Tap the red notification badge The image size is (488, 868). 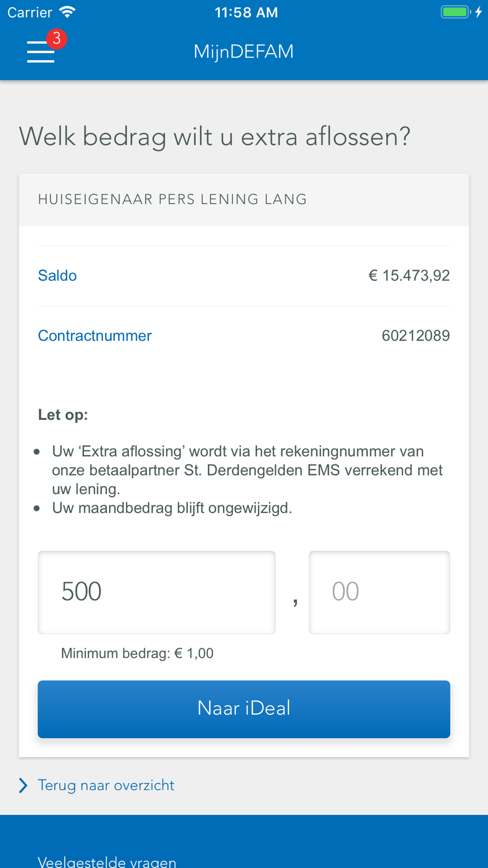(x=57, y=39)
